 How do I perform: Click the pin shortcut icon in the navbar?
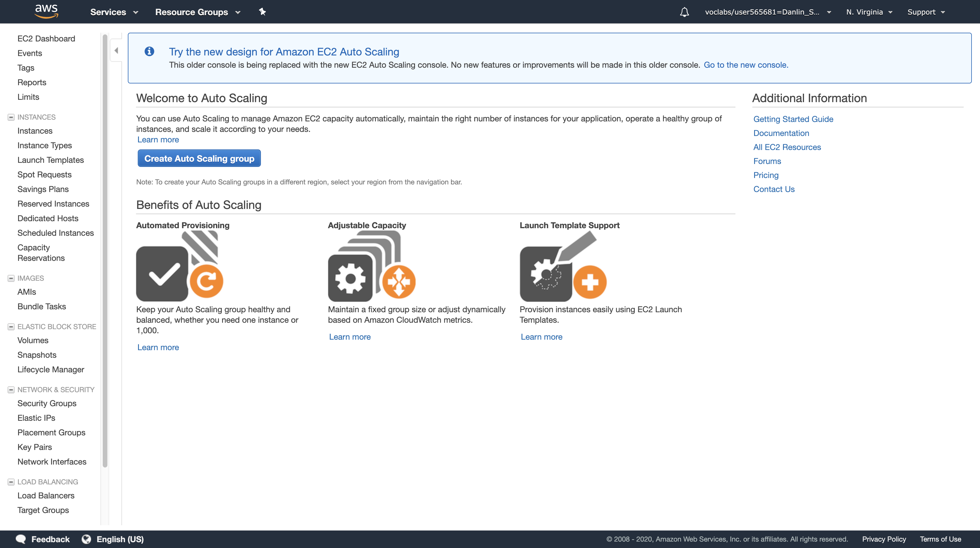pos(262,12)
